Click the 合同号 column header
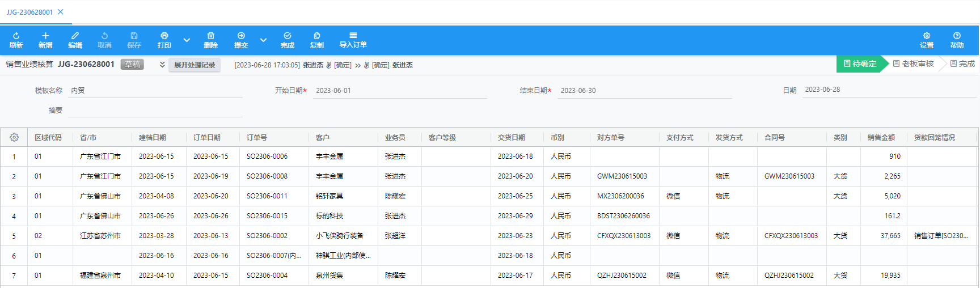The width and height of the screenshot is (980, 288). pyautogui.click(x=775, y=138)
